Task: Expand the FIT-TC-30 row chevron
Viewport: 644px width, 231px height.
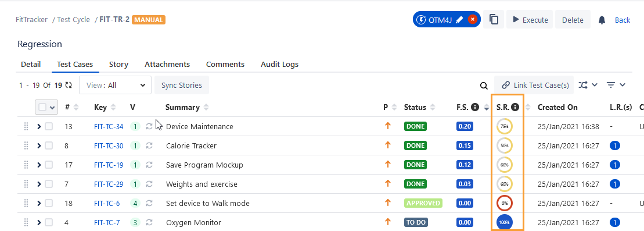Action: [x=39, y=145]
